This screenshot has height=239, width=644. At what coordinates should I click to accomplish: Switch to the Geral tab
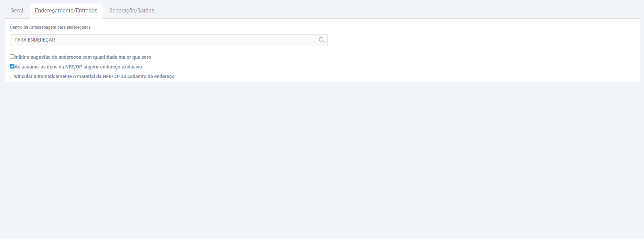click(x=17, y=11)
